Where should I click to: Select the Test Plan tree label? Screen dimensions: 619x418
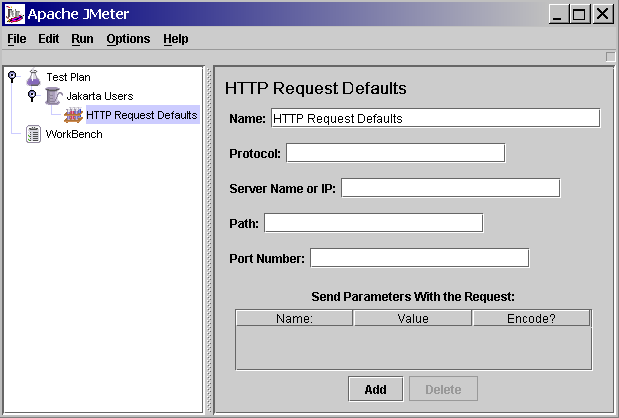68,77
